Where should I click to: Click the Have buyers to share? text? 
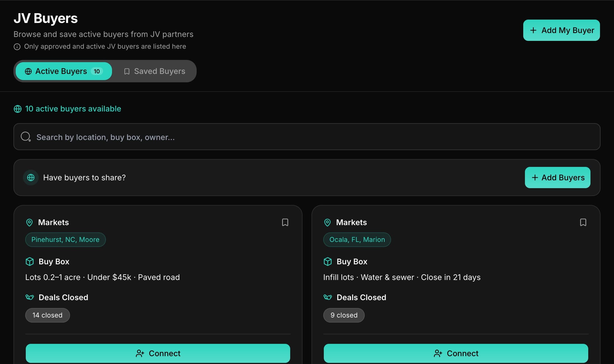click(x=84, y=178)
